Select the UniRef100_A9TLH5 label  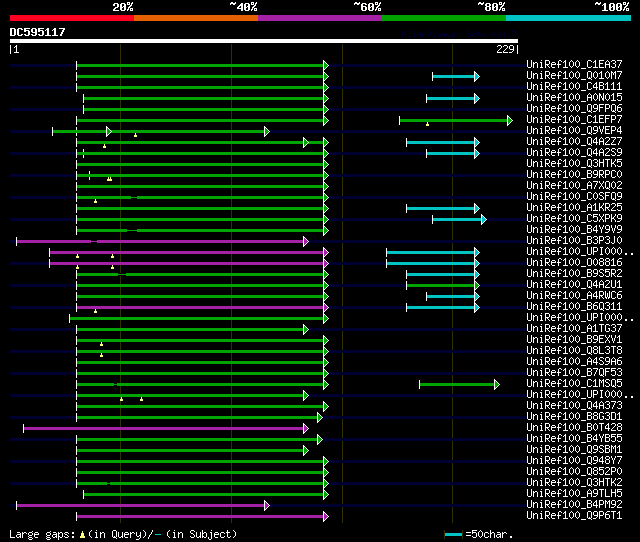pyautogui.click(x=574, y=494)
